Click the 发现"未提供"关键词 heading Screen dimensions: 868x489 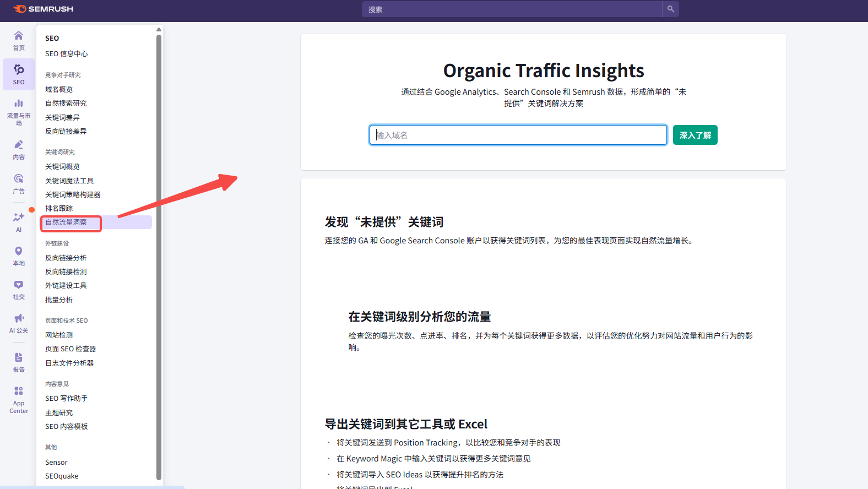384,222
